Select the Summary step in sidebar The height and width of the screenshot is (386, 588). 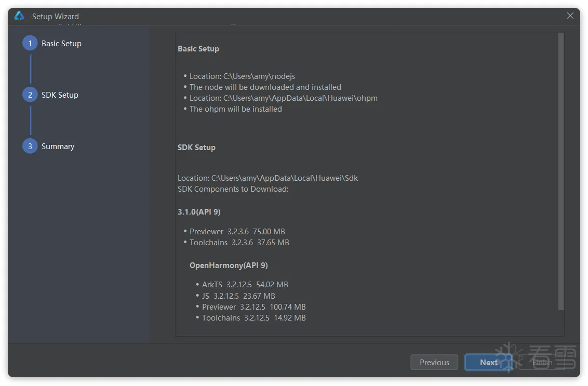[x=58, y=147]
